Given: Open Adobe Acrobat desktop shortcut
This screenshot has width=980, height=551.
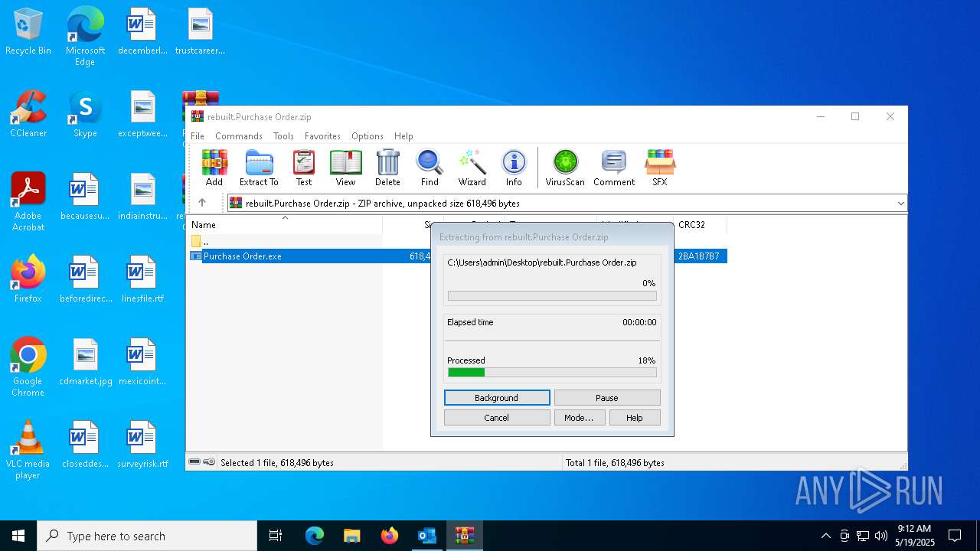Looking at the screenshot, I should [x=28, y=202].
